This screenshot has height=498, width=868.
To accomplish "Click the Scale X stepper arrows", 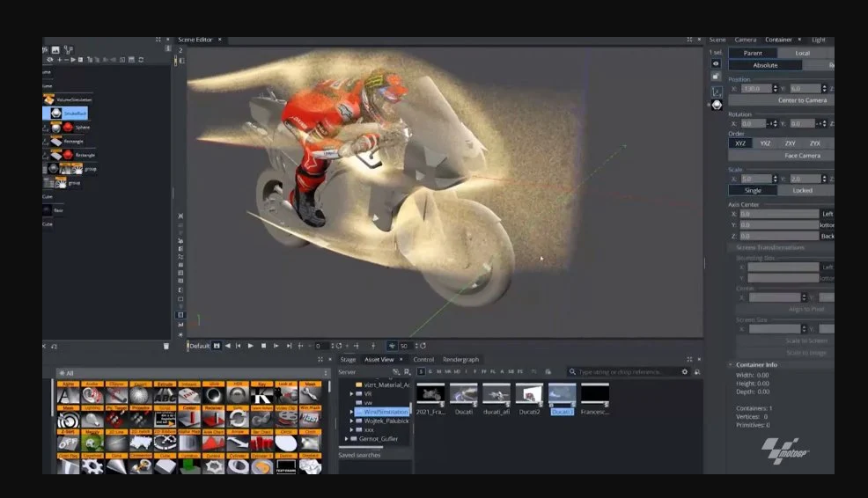I will (x=775, y=179).
